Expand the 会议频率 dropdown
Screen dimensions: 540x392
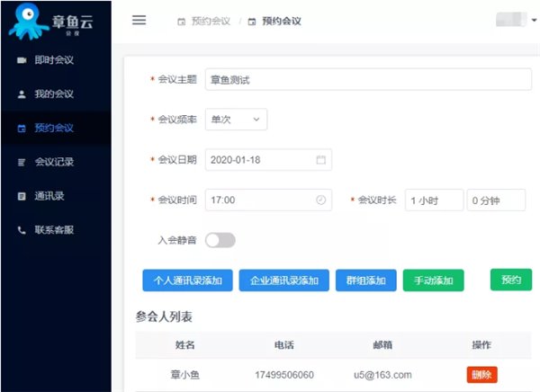[237, 119]
